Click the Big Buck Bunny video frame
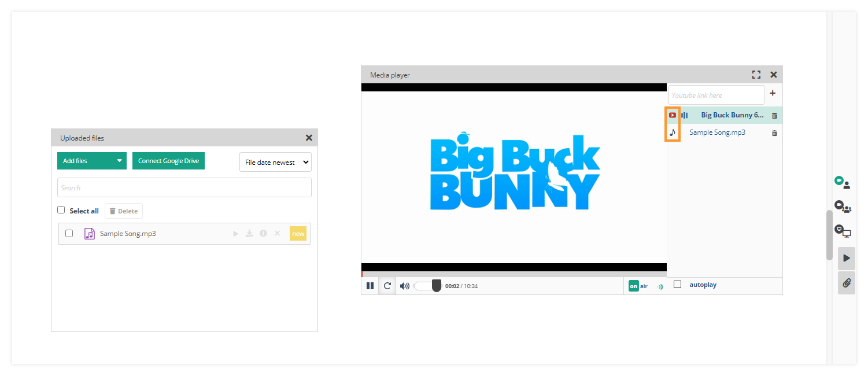Screen dimensions: 868x376 pos(514,178)
